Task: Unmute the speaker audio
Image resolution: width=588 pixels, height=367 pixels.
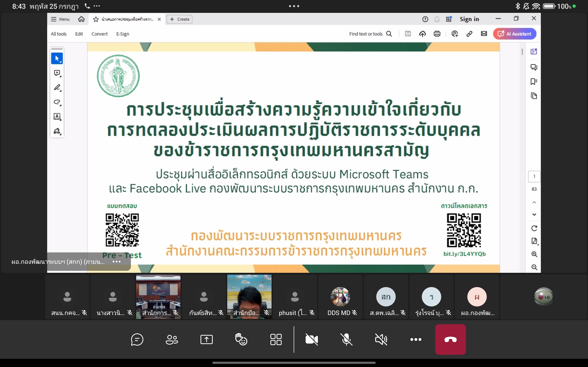Action: tap(381, 339)
